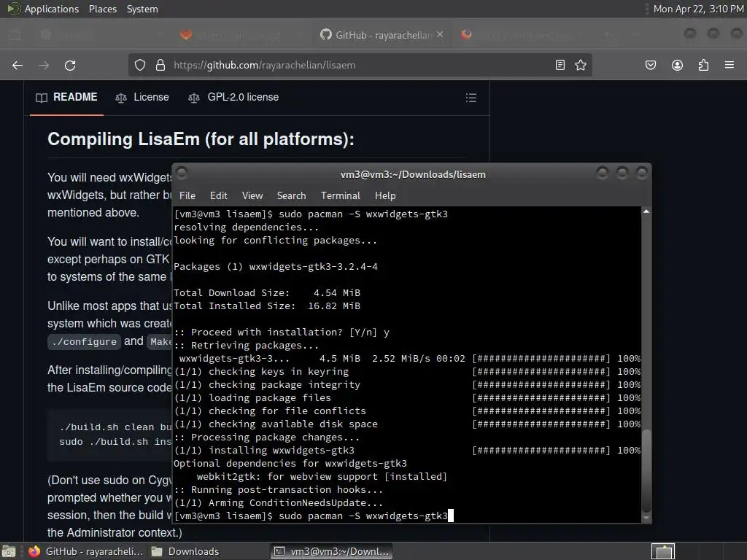Click the 'webkit2gtk: for webview support' line

(322, 476)
